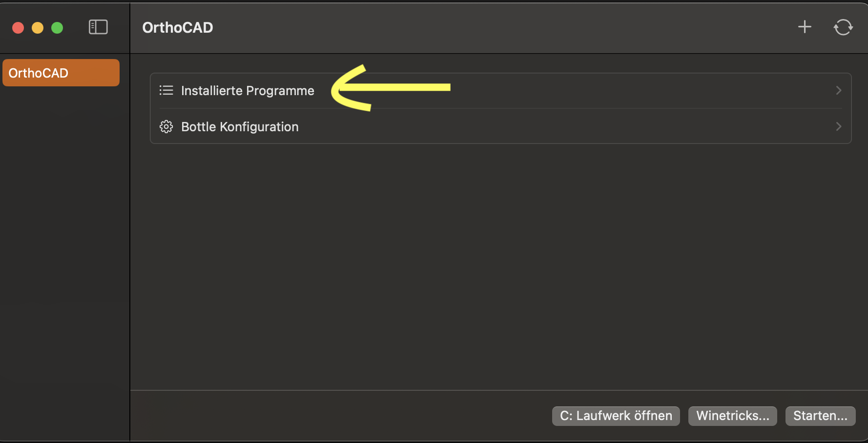868x443 pixels.
Task: Click the refresh arrows icon
Action: pyautogui.click(x=843, y=27)
